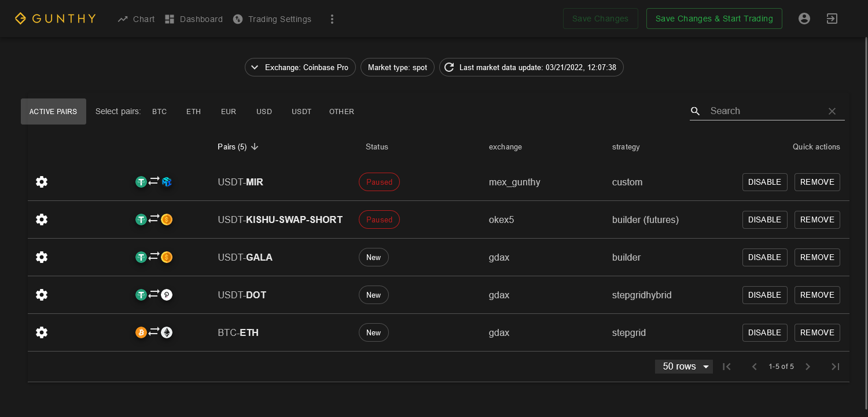Open the three-dot more options menu
This screenshot has width=868, height=417.
coord(332,19)
